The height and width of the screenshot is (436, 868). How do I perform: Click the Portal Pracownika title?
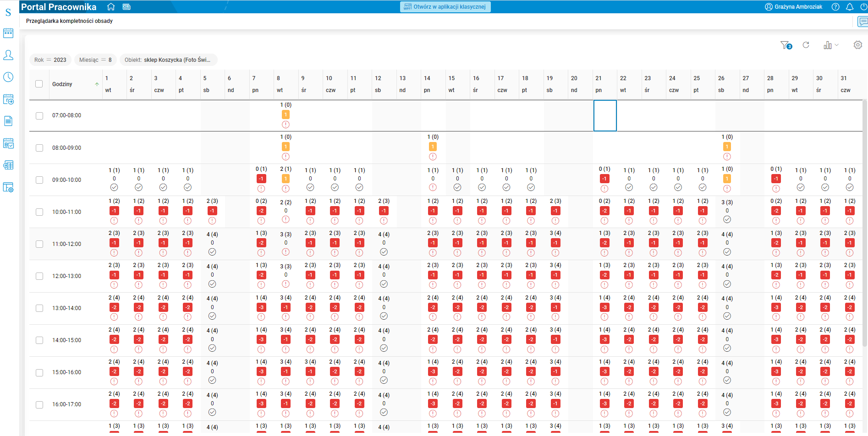point(59,7)
